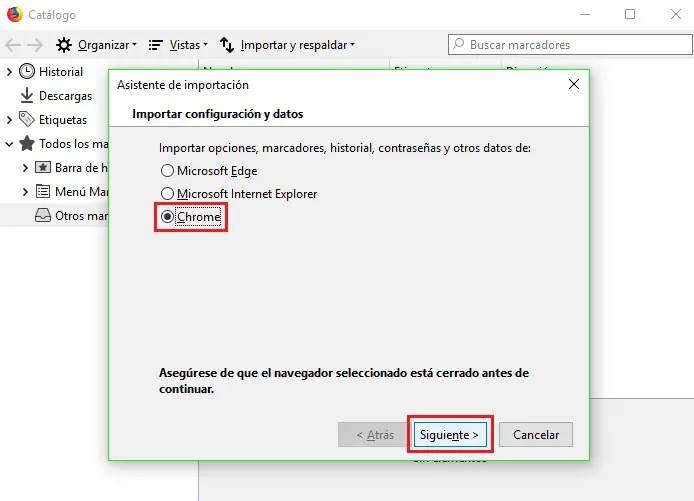The height and width of the screenshot is (501, 694).
Task: Click the Otros marcadores tray icon
Action: tap(43, 215)
